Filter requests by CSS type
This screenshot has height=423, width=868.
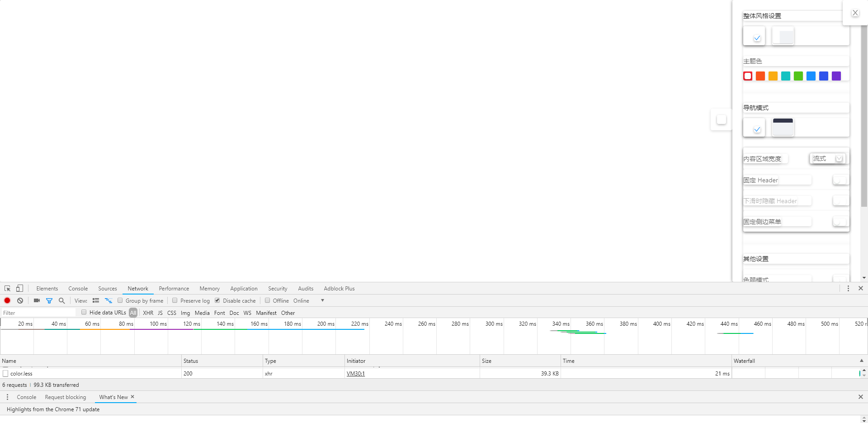coord(172,313)
